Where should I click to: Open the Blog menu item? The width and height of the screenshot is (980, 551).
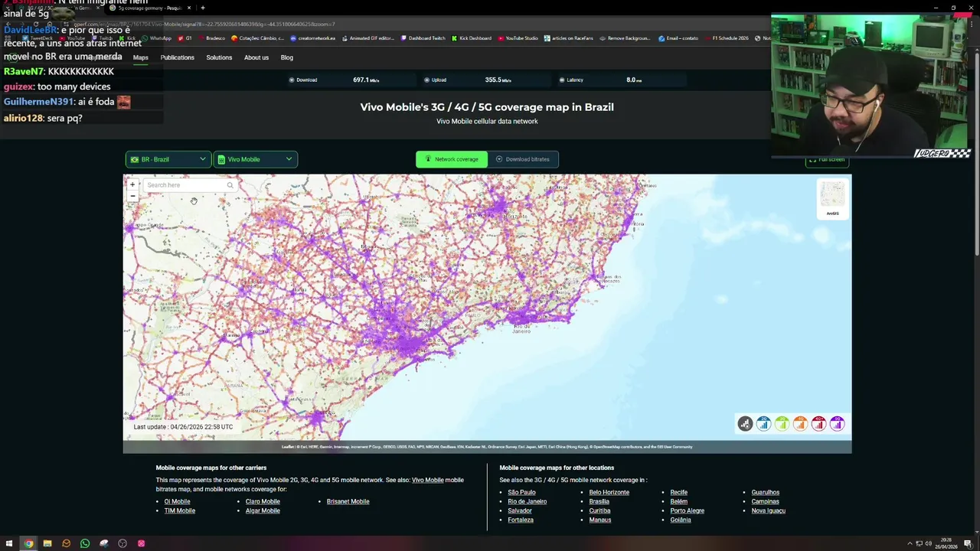click(287, 57)
